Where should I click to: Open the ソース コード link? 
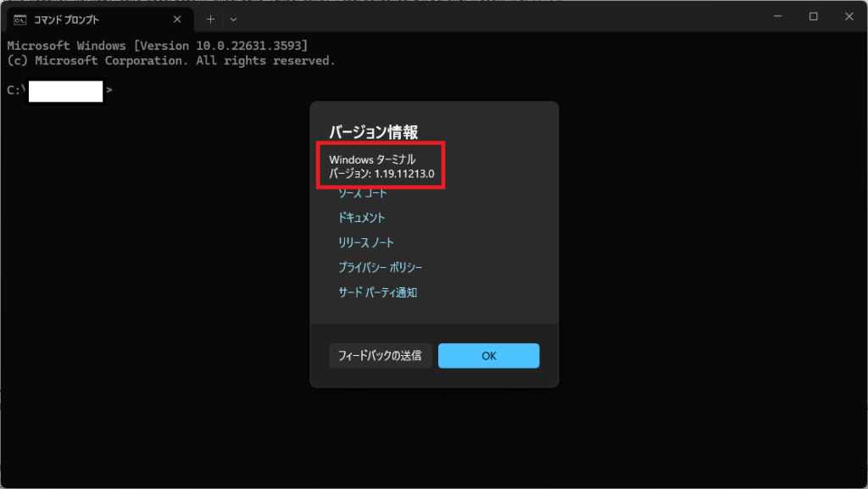point(363,193)
